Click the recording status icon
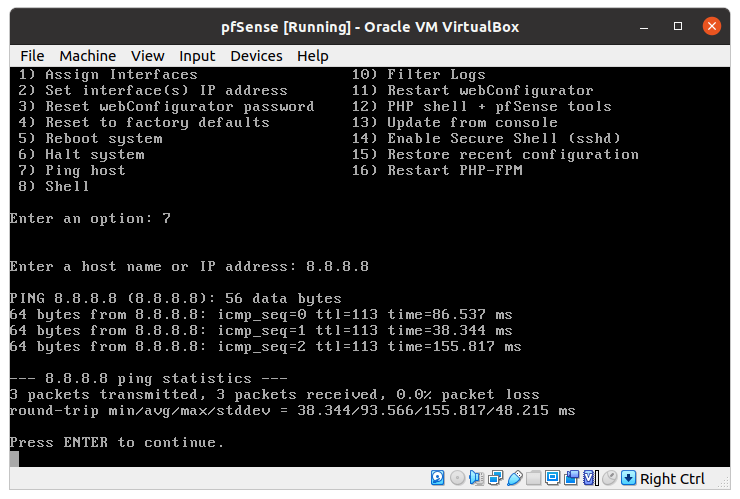 571,478
